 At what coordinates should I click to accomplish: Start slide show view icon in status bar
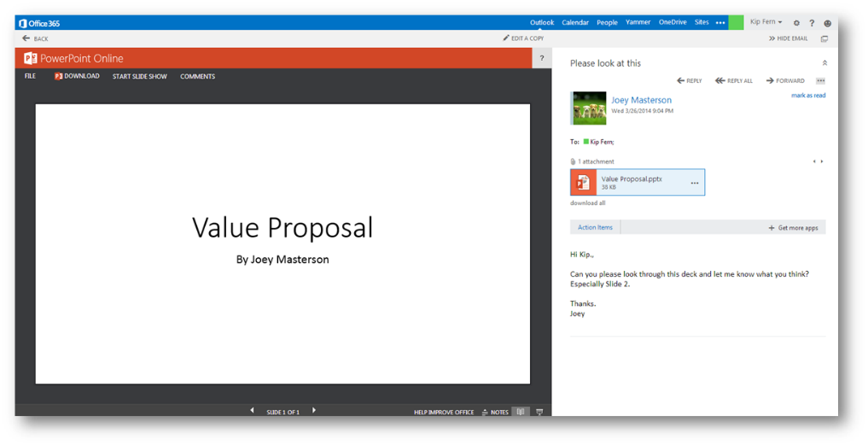539,412
